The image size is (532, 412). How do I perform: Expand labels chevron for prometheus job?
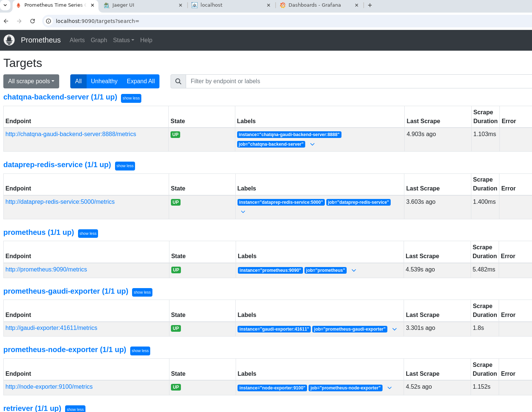point(354,270)
